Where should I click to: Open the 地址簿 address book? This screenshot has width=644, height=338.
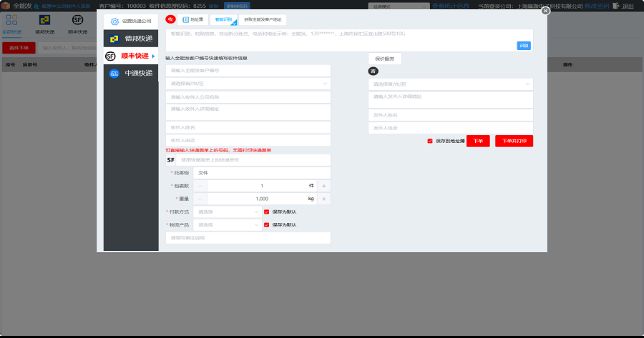[x=192, y=20]
